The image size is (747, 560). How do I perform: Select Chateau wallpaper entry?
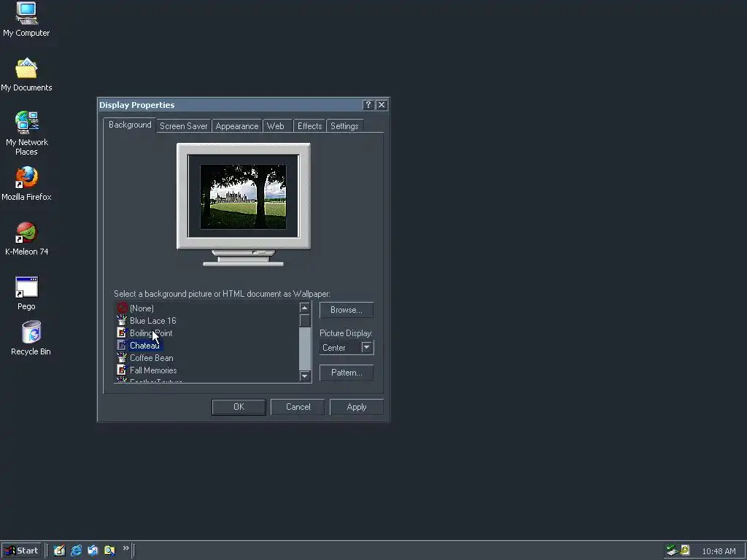tap(145, 345)
